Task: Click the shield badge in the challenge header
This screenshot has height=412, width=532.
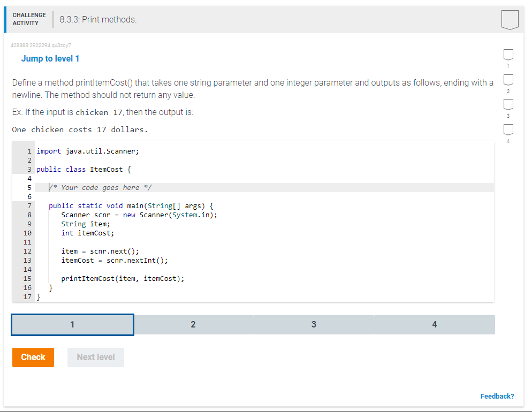Action: 510,19
